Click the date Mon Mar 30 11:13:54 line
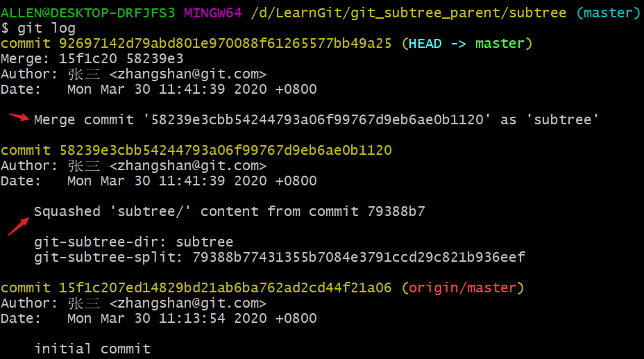This screenshot has width=644, height=359. 158,318
